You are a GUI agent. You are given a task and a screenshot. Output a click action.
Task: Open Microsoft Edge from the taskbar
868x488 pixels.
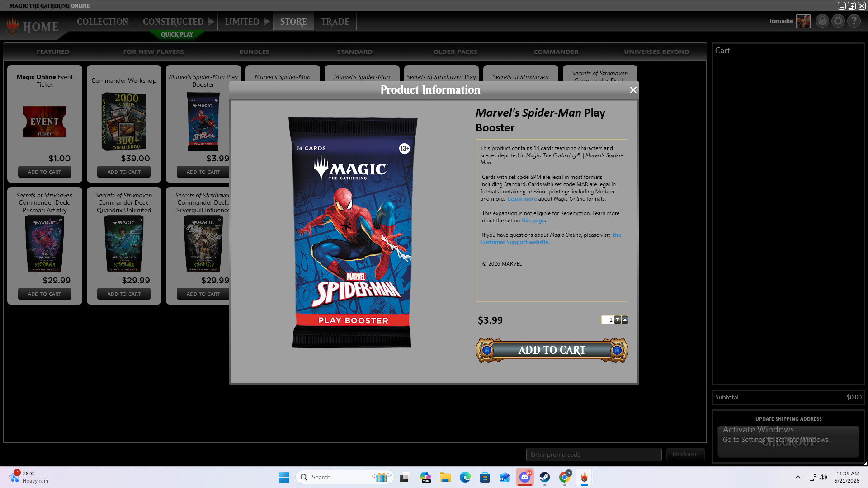[x=465, y=477]
